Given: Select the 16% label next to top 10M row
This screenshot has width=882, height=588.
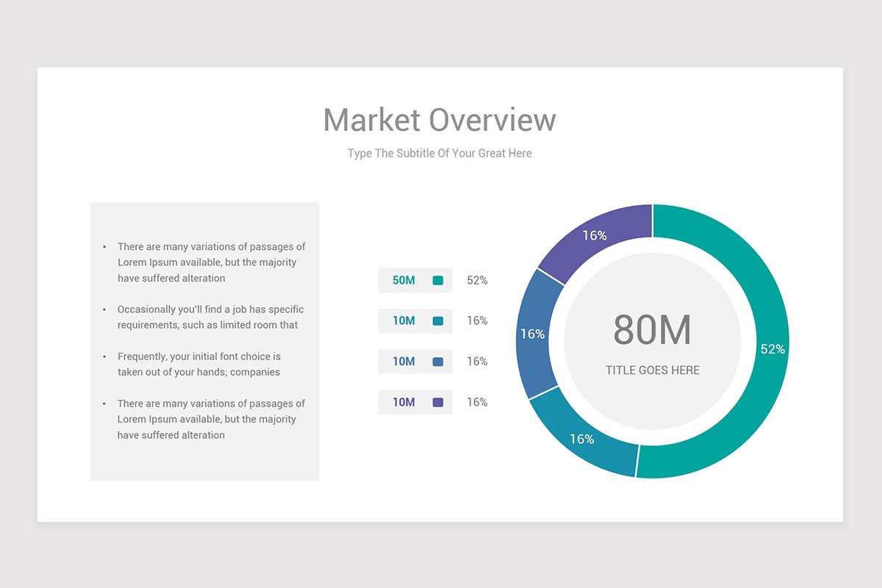Looking at the screenshot, I should point(476,320).
